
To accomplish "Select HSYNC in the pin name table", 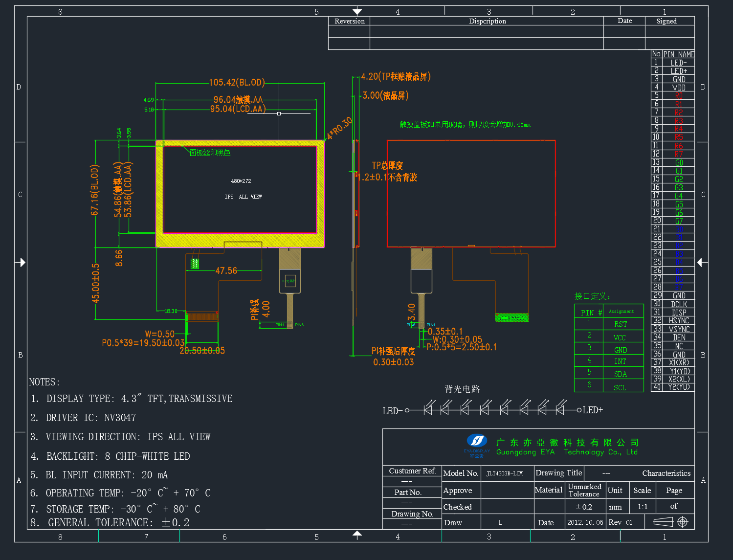I will click(x=679, y=321).
